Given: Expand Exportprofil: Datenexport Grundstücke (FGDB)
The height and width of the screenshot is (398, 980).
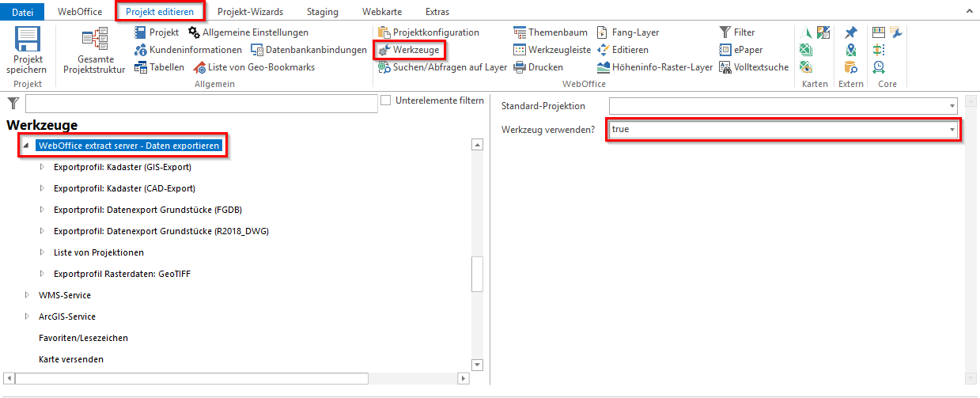Looking at the screenshot, I should (x=42, y=210).
